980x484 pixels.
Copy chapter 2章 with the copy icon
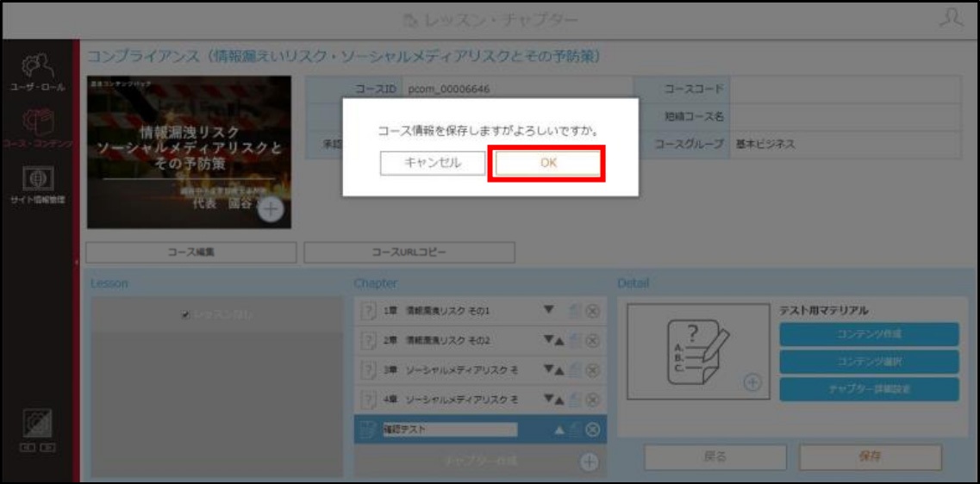[575, 340]
